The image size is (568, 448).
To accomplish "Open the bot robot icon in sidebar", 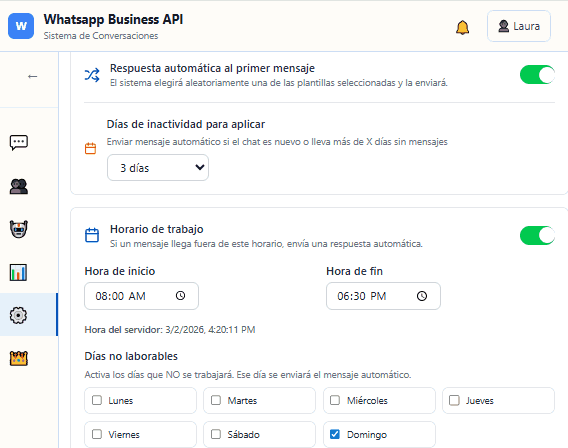I will 18,229.
